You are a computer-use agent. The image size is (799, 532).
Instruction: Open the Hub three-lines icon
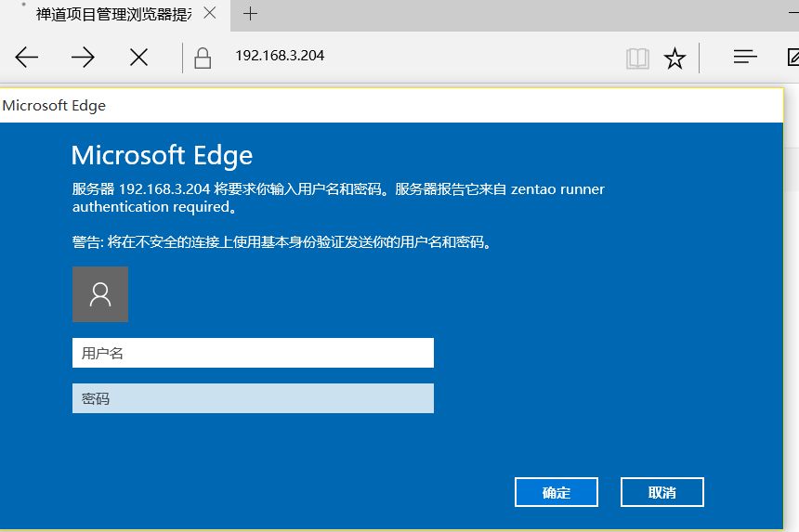tap(745, 58)
